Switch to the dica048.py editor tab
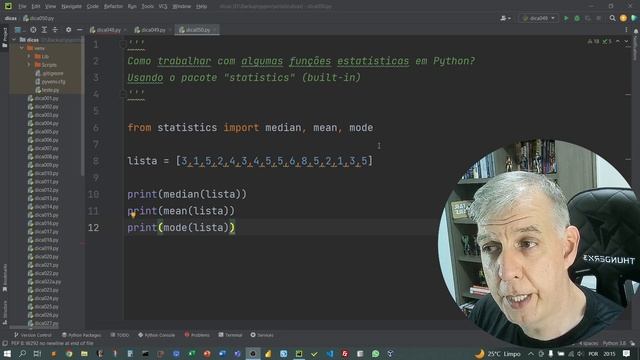The width and height of the screenshot is (640, 360). click(108, 30)
